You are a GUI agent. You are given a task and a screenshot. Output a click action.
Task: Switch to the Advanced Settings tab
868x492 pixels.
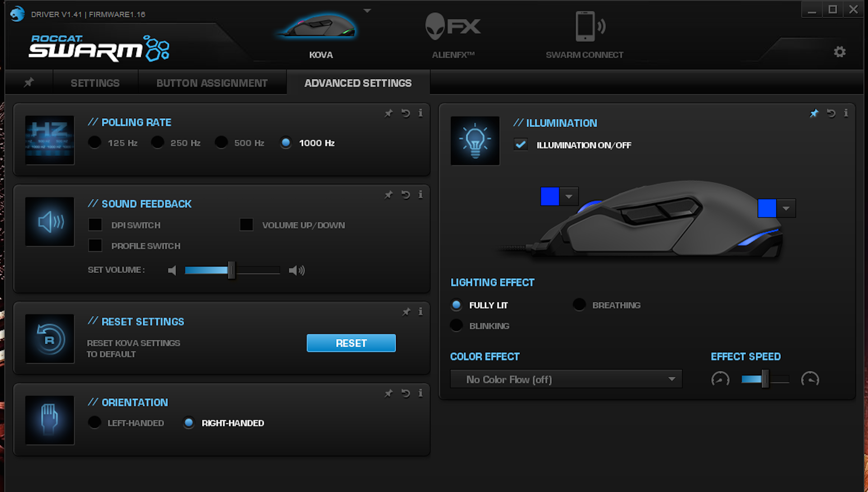click(x=358, y=83)
